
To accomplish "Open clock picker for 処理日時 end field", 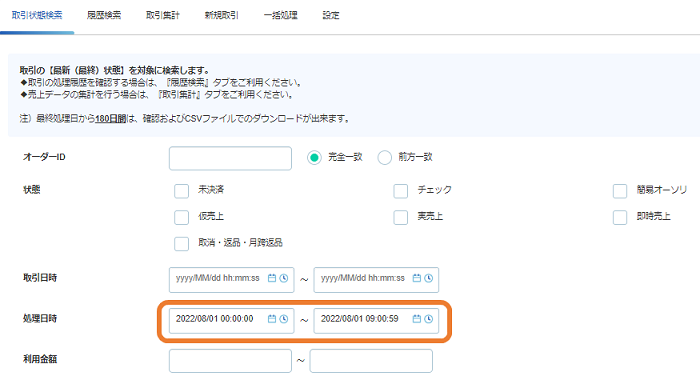I will pyautogui.click(x=429, y=319).
